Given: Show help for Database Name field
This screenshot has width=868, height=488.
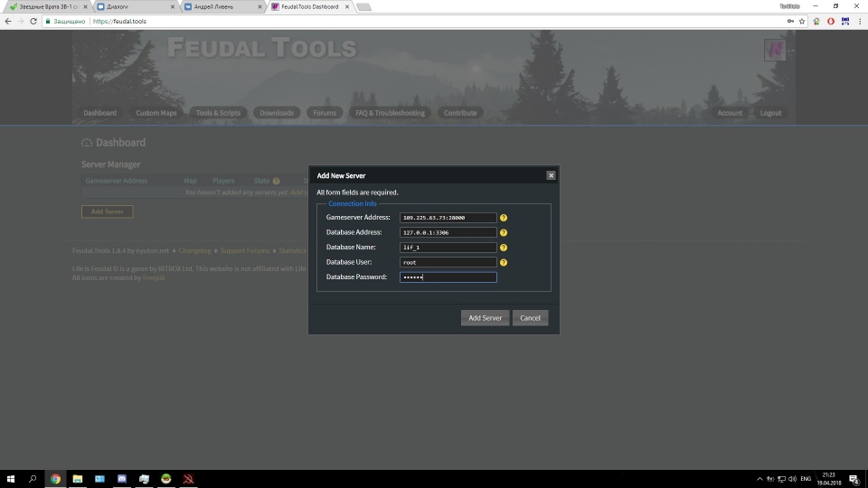Looking at the screenshot, I should tap(504, 248).
